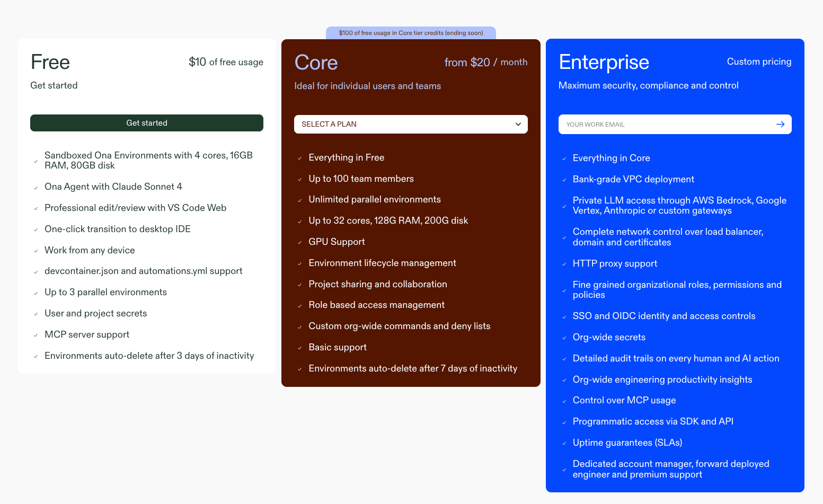Click the checkmark icon beside Uptime guarantees (SLAs)
823x504 pixels.
tap(564, 444)
